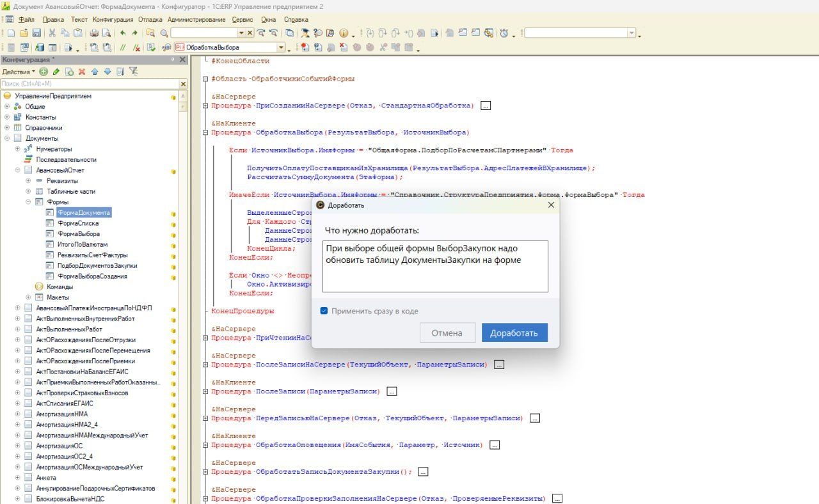This screenshot has height=504, width=819.
Task: Click the Доработать button
Action: click(514, 333)
